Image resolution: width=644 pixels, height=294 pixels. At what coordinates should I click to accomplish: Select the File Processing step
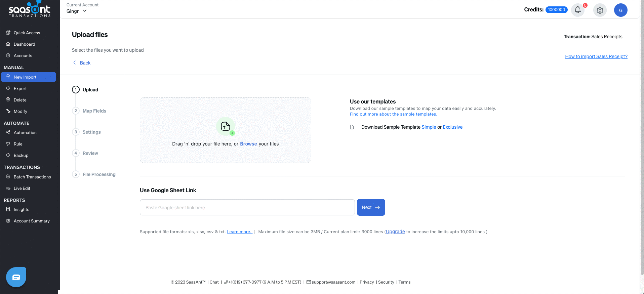94,174
